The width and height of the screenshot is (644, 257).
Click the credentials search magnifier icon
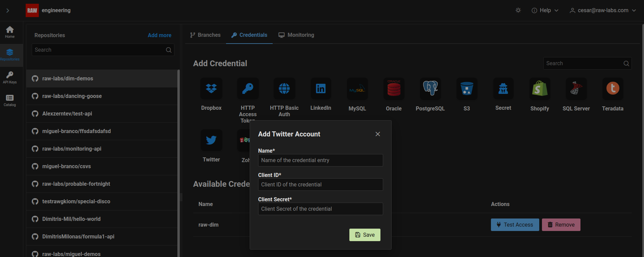626,63
